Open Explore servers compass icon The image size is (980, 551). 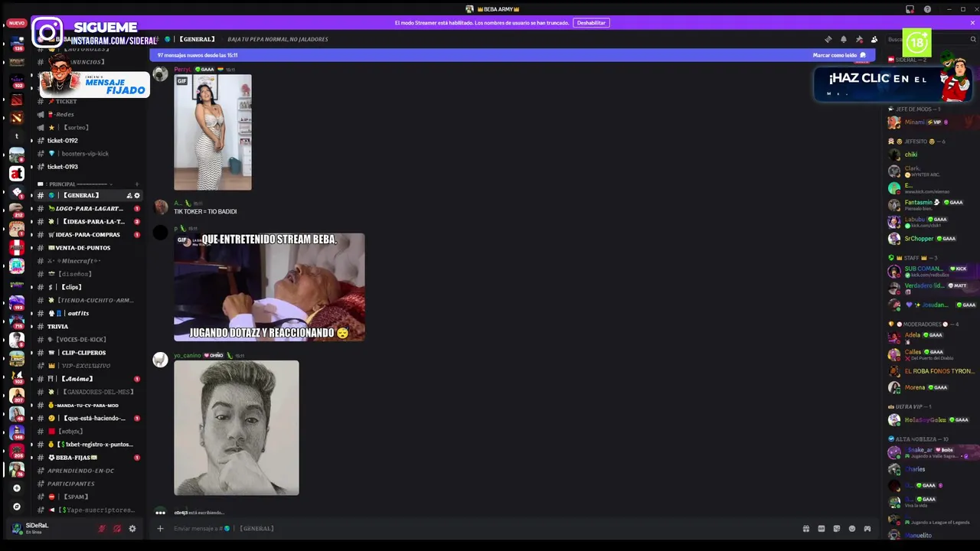pos(17,506)
